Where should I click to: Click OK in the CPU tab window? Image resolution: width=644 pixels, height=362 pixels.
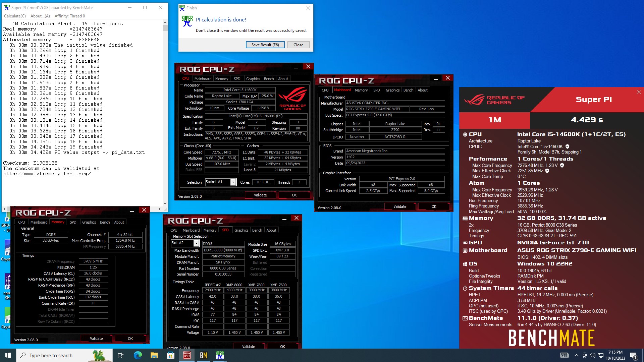pos(294,195)
